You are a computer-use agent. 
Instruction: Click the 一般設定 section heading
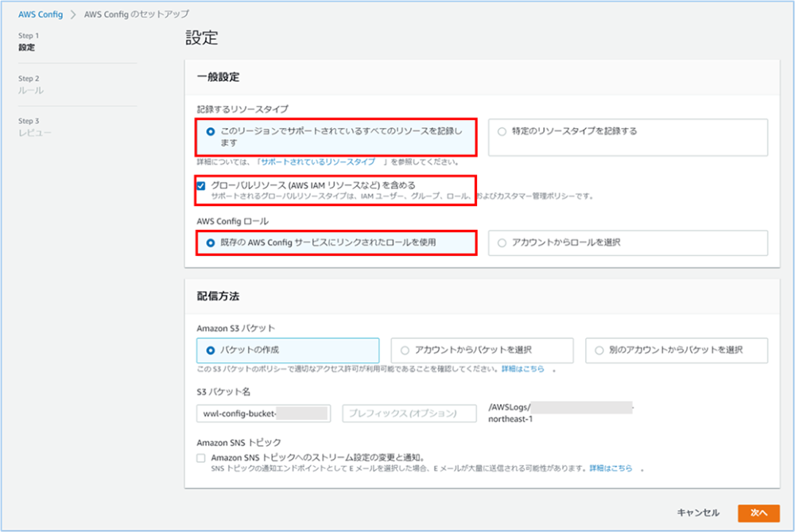coord(218,77)
